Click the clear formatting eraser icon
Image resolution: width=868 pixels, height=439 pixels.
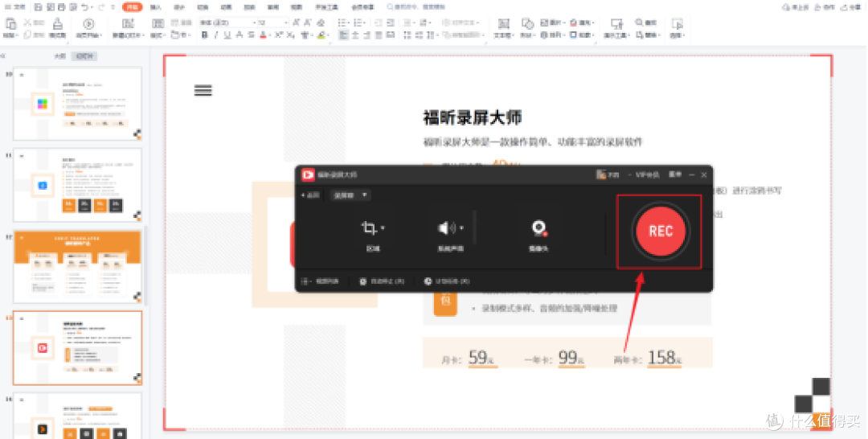pos(321,23)
